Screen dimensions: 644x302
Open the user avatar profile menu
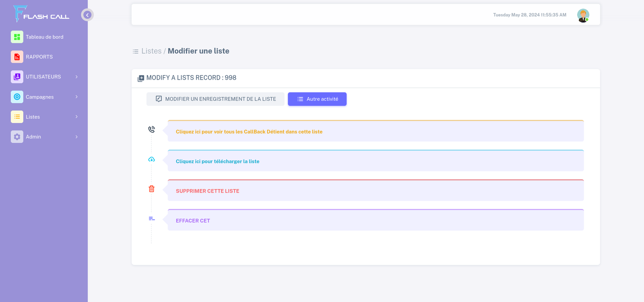click(583, 15)
